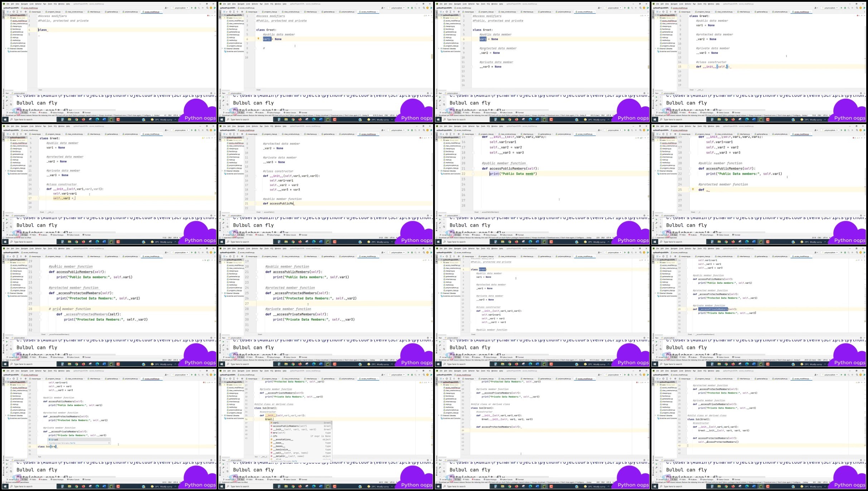Open Problems tool tab in var1-lightbulb frame
The image size is (868, 491).
pyautogui.click(x=260, y=113)
